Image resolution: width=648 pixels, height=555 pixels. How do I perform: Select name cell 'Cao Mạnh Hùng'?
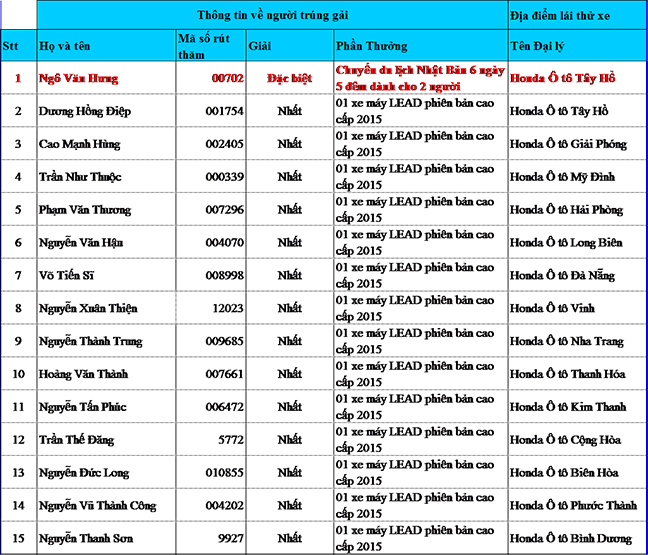(106, 143)
